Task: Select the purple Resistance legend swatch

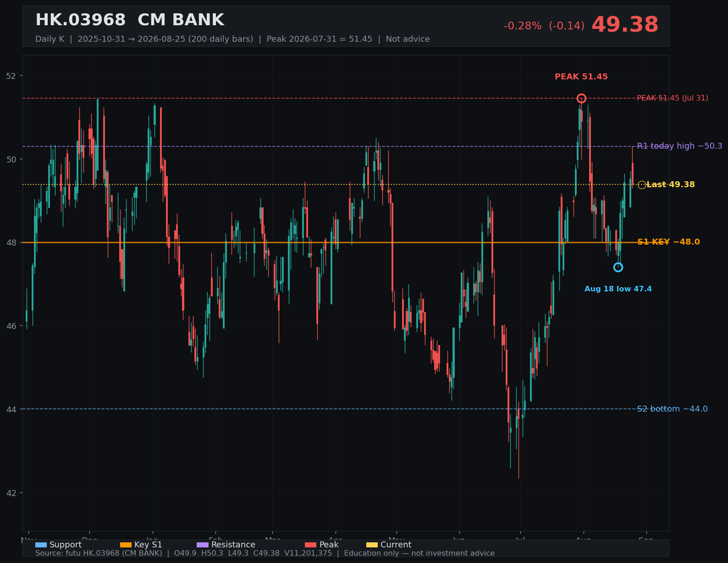Action: [x=203, y=545]
